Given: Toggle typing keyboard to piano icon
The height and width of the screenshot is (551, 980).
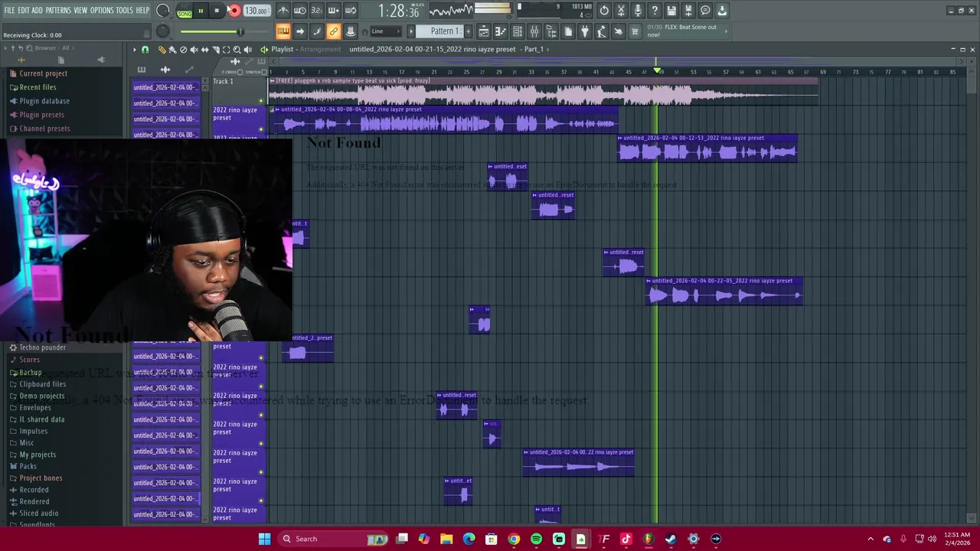Looking at the screenshot, I should click(x=283, y=31).
